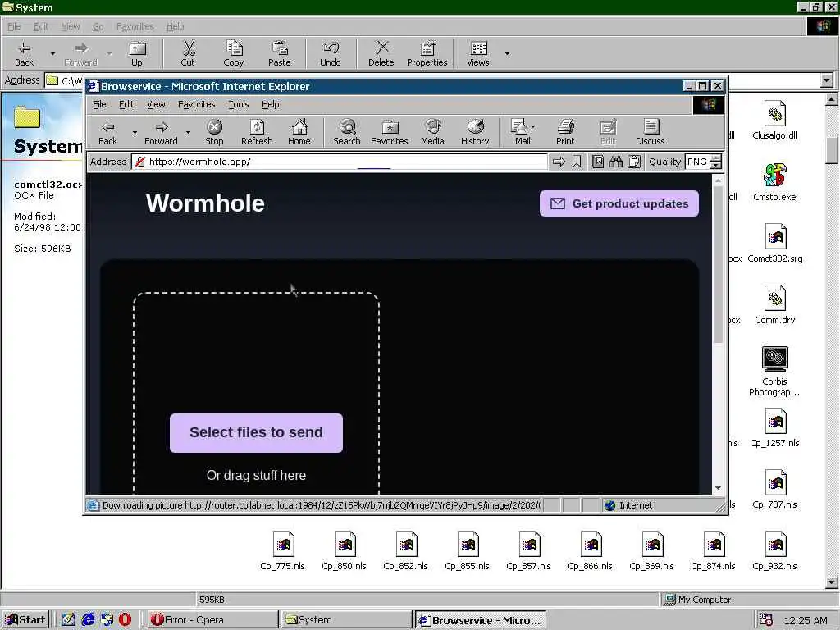
Task: Switch to System taskbar button
Action: tap(346, 620)
